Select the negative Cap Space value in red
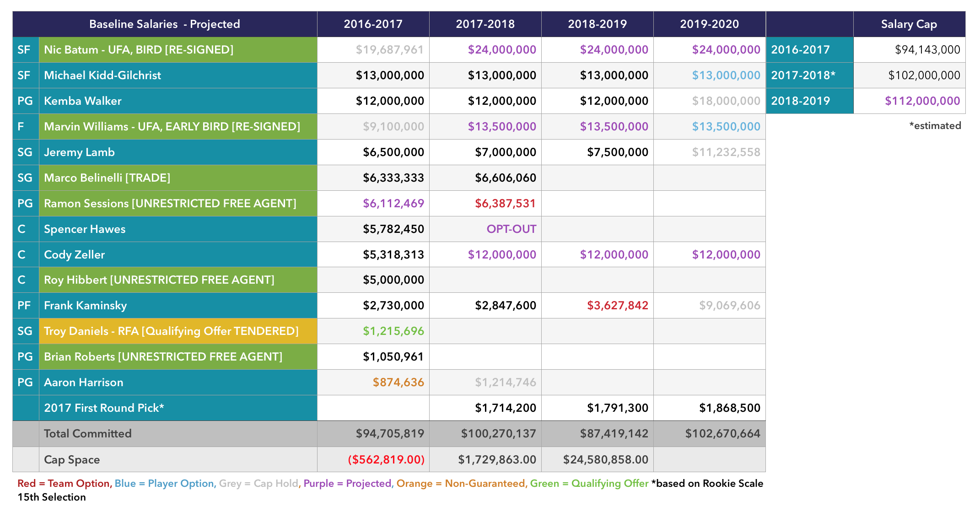This screenshot has width=980, height=528. (386, 459)
